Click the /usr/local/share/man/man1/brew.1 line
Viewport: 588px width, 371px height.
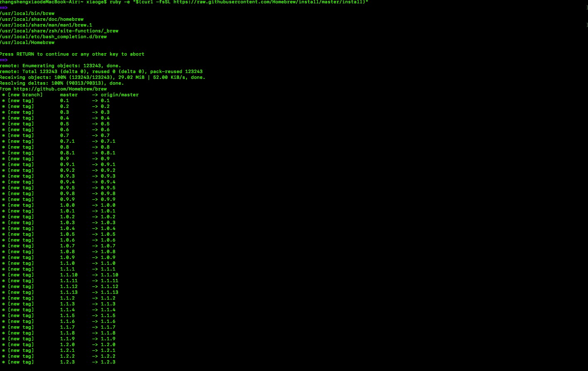pos(46,25)
